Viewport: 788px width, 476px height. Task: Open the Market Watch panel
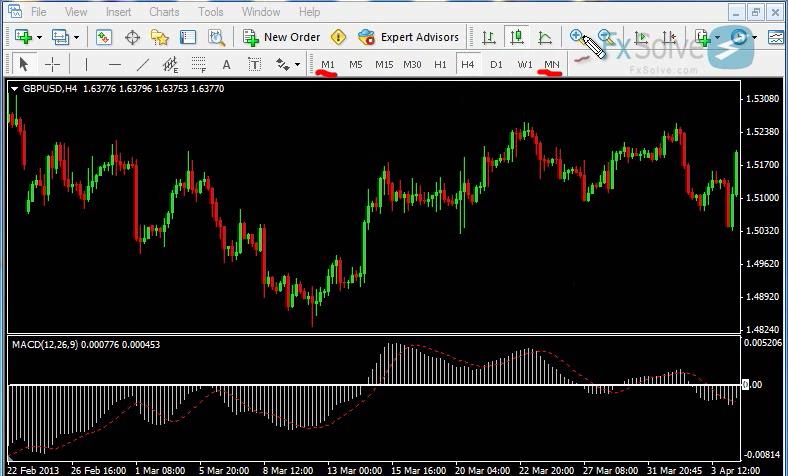tap(104, 37)
